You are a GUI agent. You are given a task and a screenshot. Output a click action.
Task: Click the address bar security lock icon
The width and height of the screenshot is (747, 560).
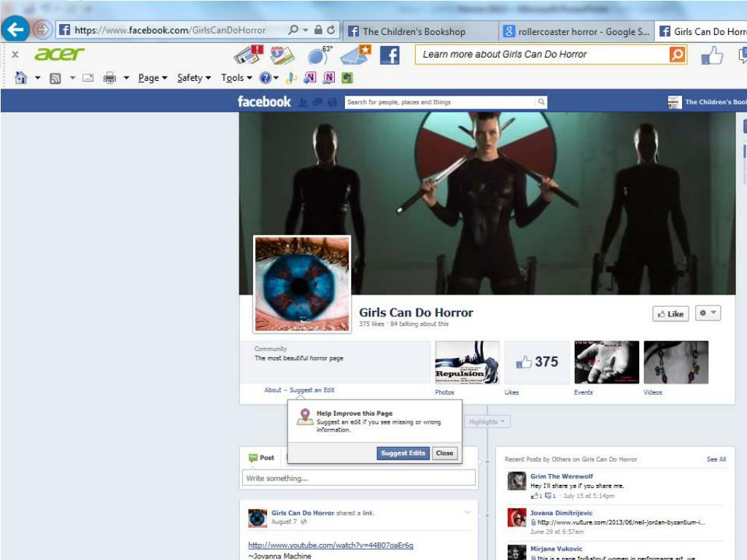318,30
